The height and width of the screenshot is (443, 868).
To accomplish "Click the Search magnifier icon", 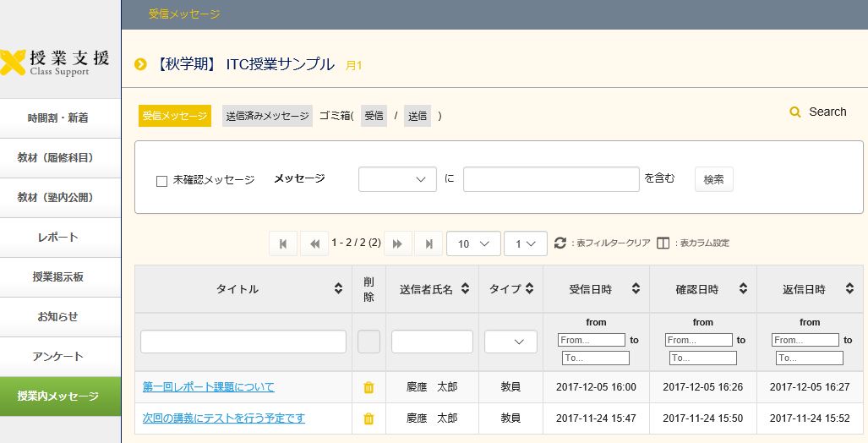I will (x=794, y=112).
